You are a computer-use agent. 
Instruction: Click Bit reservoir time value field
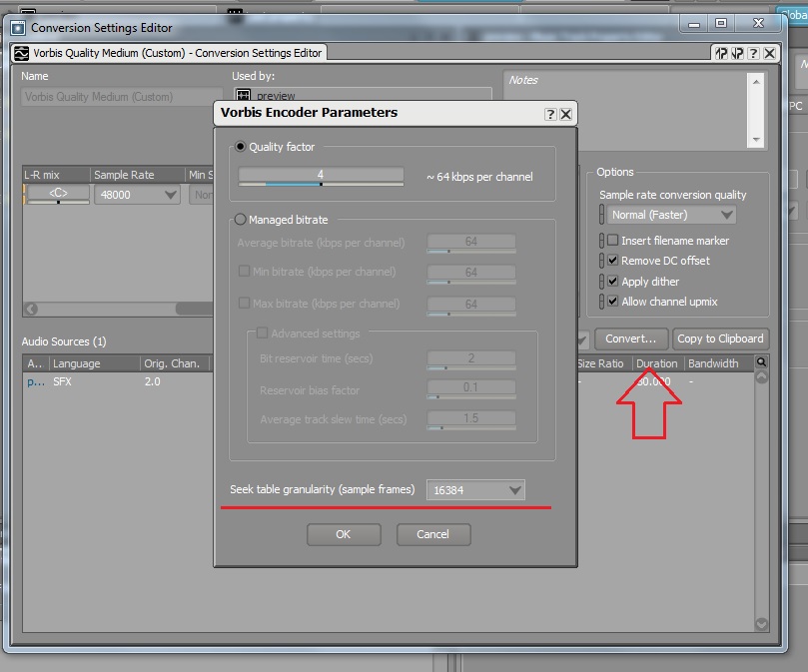click(471, 359)
